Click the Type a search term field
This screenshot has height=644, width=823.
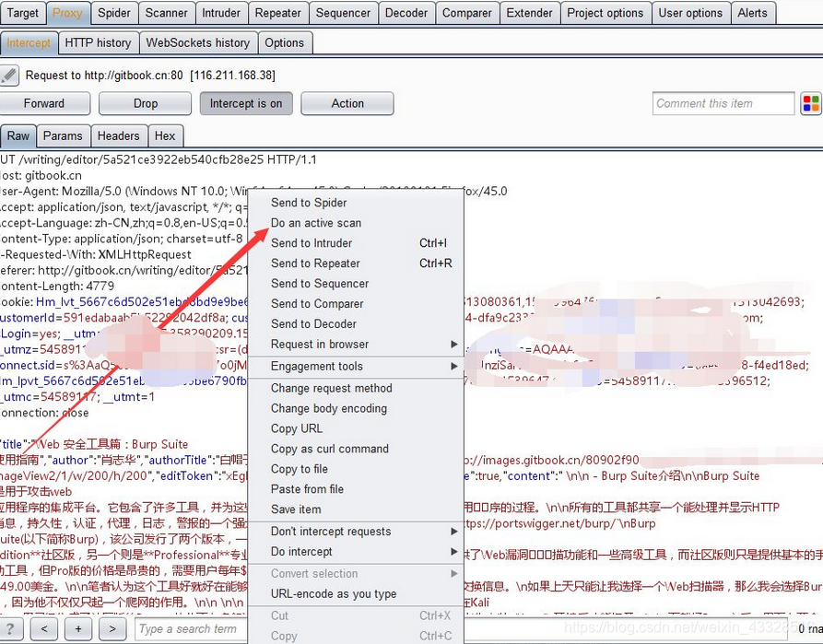pos(191,628)
